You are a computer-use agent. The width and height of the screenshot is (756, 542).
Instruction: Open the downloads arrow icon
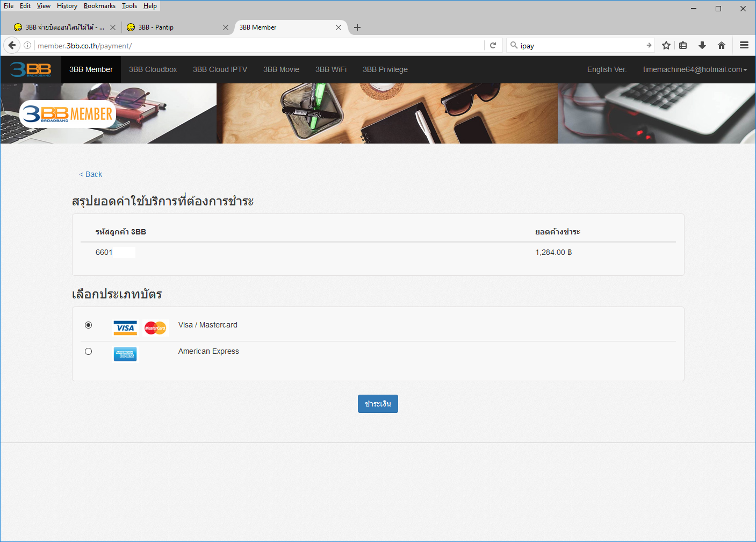point(702,46)
